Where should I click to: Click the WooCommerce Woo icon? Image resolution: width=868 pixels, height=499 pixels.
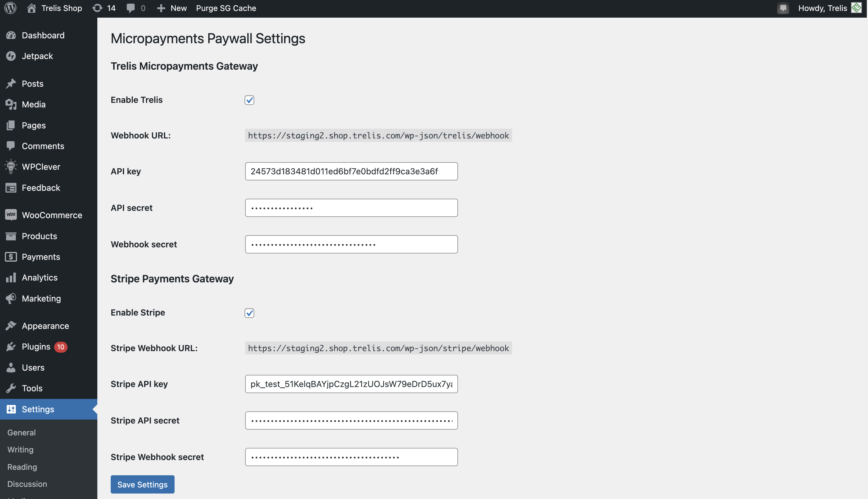[11, 215]
